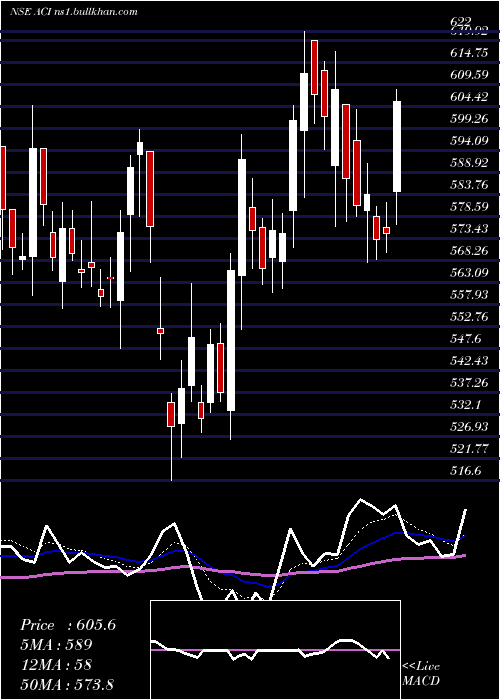Click the 578.59 price axis label
The width and height of the screenshot is (500, 700).
click(x=469, y=207)
